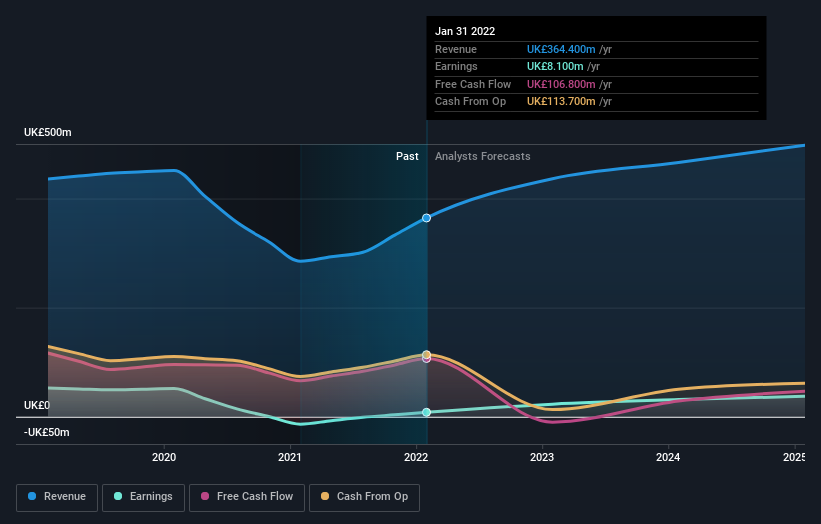Click the UK£500m y-axis label

pyautogui.click(x=48, y=133)
